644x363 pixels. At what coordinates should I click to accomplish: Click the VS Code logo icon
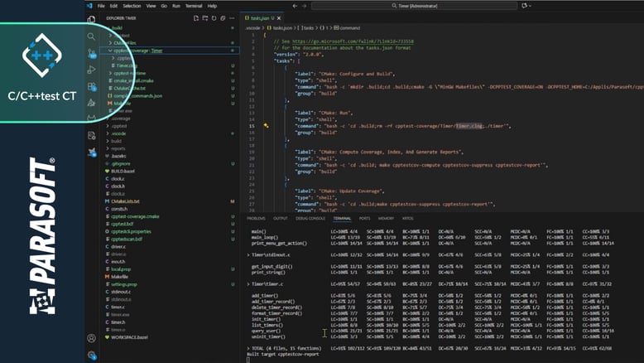pyautogui.click(x=90, y=6)
